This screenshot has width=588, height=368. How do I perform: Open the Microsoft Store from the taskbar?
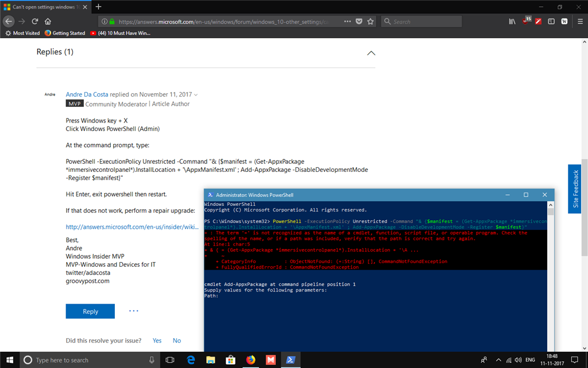231,360
